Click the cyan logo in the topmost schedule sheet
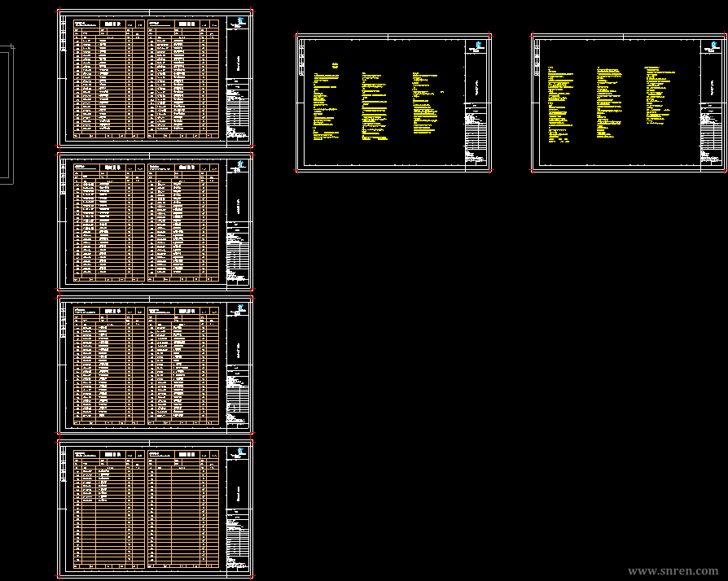Screen dimensions: 728x581 click(240, 21)
